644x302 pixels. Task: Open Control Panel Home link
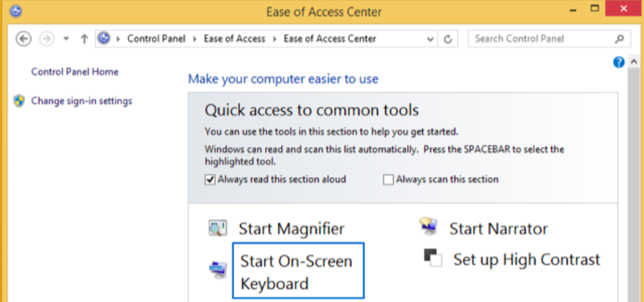pos(75,72)
